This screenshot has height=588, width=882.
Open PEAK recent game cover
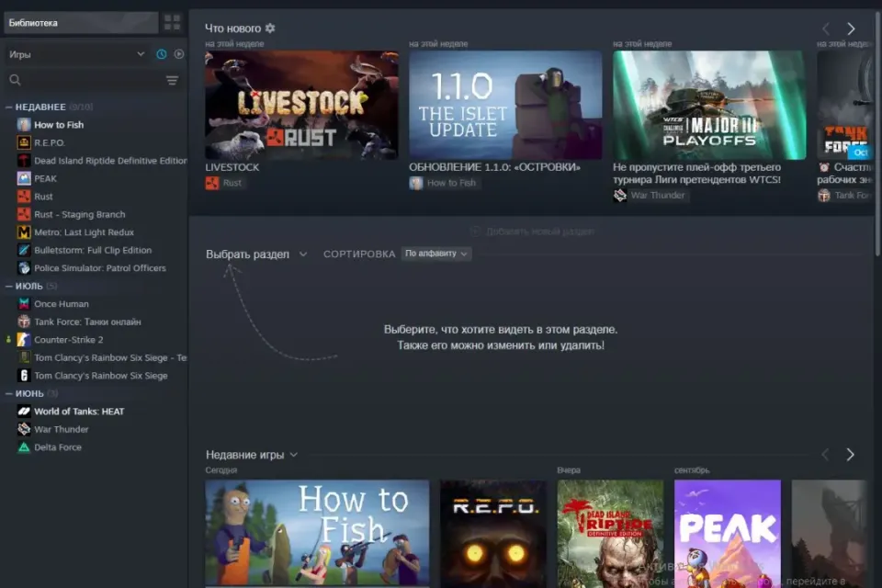tap(728, 534)
